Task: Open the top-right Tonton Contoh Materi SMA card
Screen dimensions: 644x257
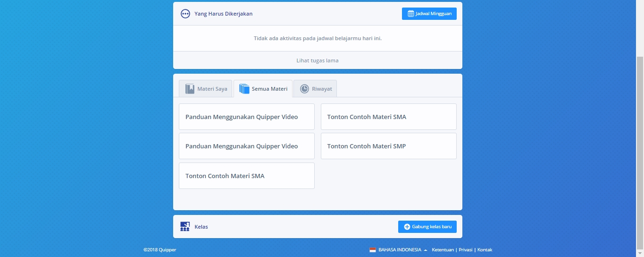Action: (x=389, y=117)
